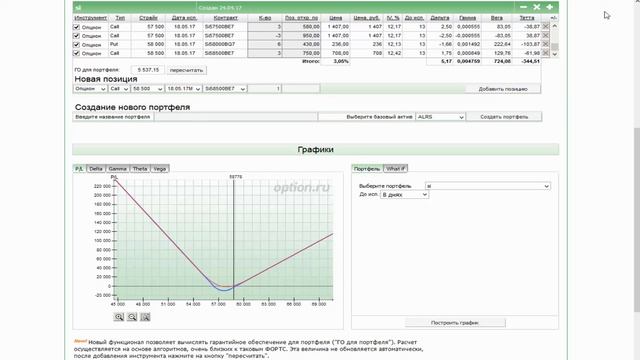Toggle checkbox for Call 58 500 row
This screenshot has height=360, width=640.
[x=76, y=53]
